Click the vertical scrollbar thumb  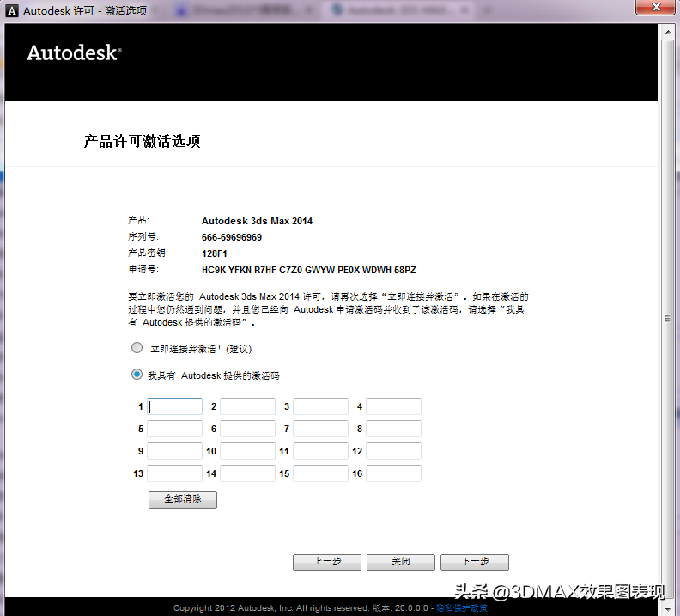(668, 319)
